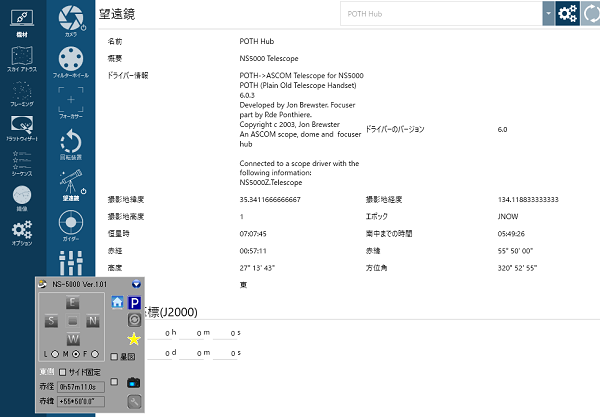Click the target Dec degrees field
The width and height of the screenshot is (600, 417).
[x=160, y=353]
